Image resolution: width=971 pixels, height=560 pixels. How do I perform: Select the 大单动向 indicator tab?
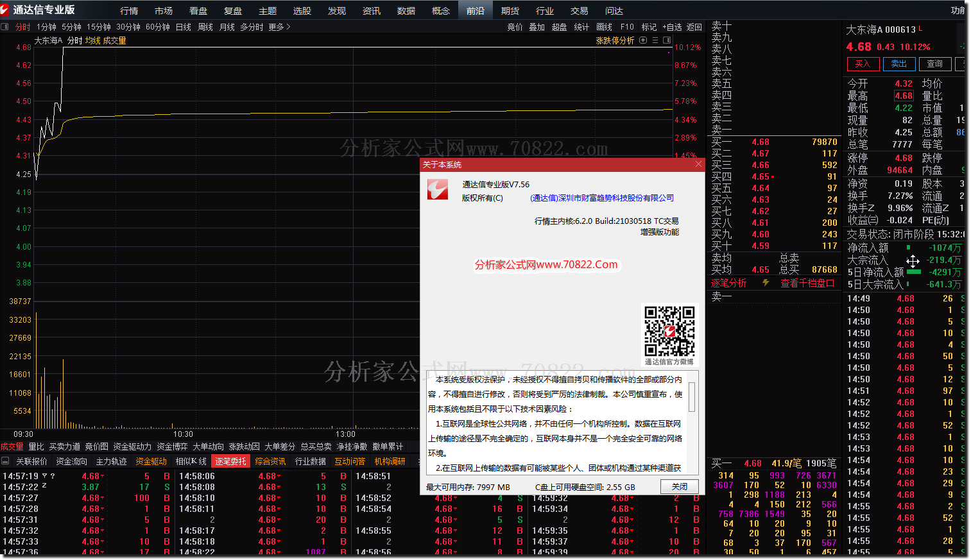(x=208, y=446)
